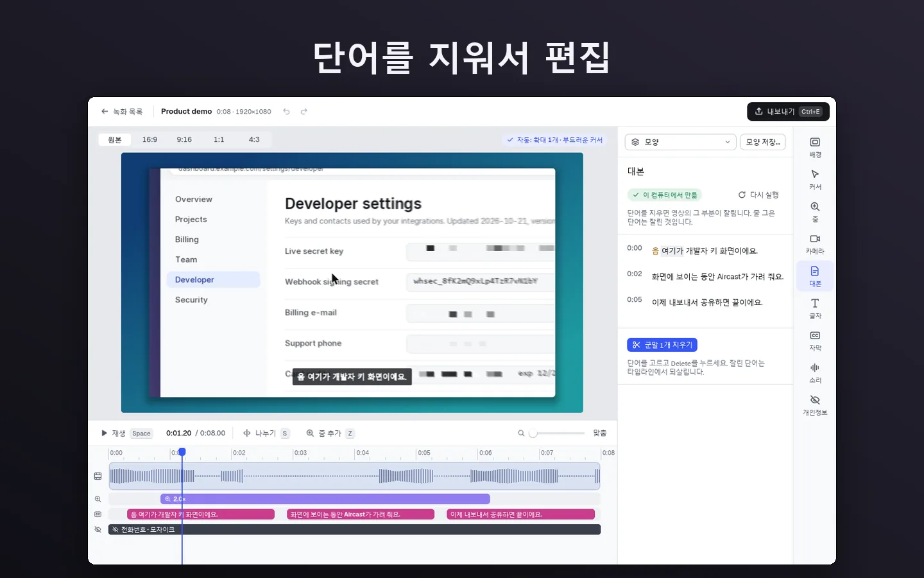This screenshot has height=578, width=924.
Task: Open the 커서 cursor panel
Action: (x=815, y=179)
